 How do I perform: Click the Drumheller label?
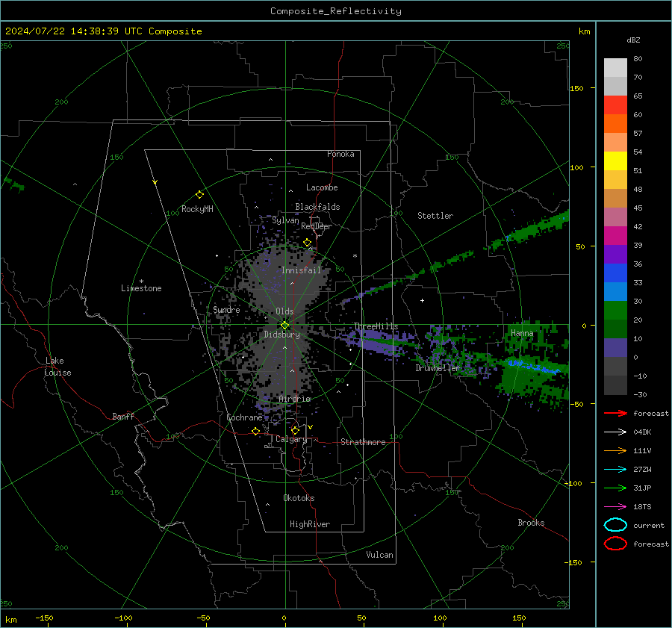pyautogui.click(x=438, y=368)
